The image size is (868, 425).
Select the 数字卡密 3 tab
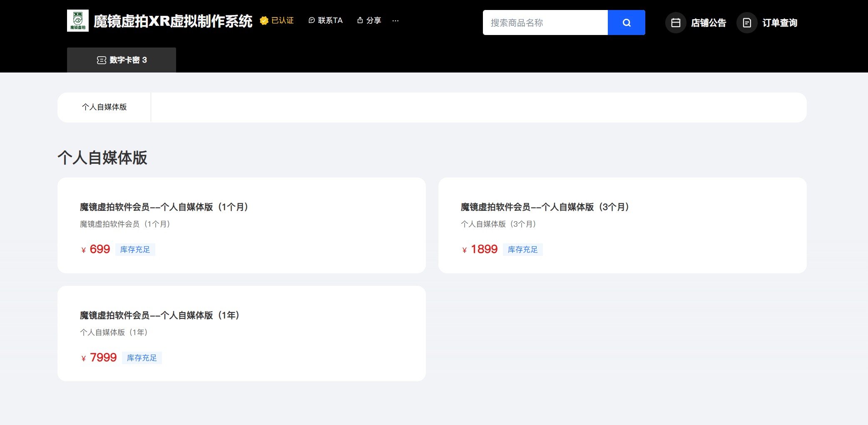(x=122, y=60)
